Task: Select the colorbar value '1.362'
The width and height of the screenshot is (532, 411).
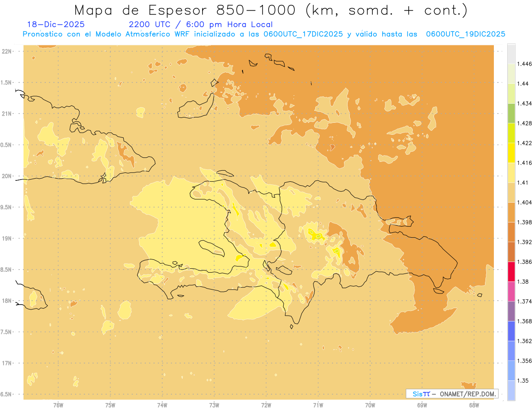Action: (524, 341)
